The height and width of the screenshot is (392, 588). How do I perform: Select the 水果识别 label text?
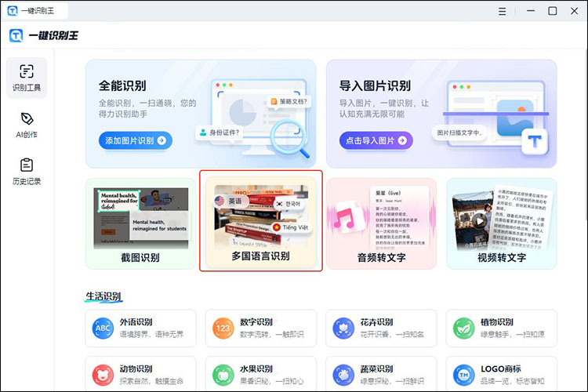point(256,368)
